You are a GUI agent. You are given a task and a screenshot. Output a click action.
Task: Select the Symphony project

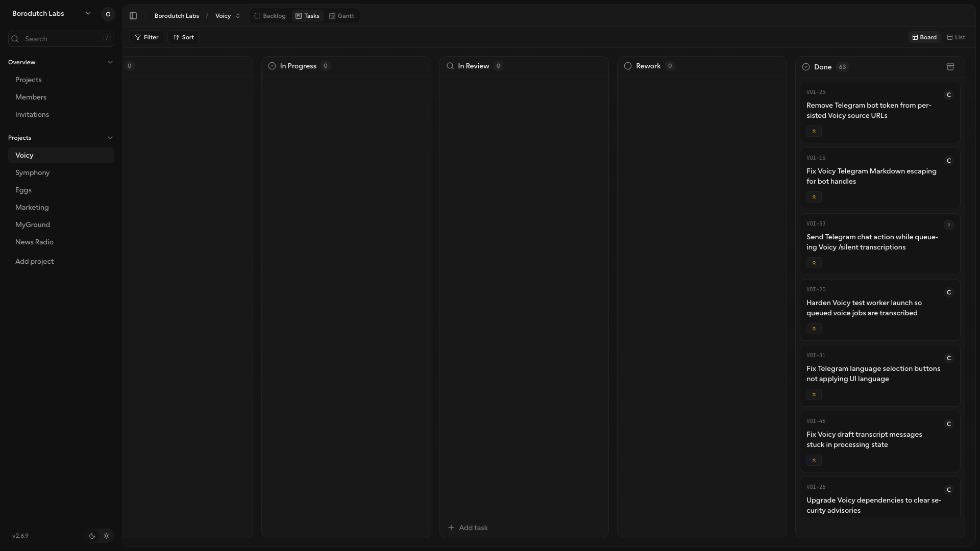click(x=61, y=172)
